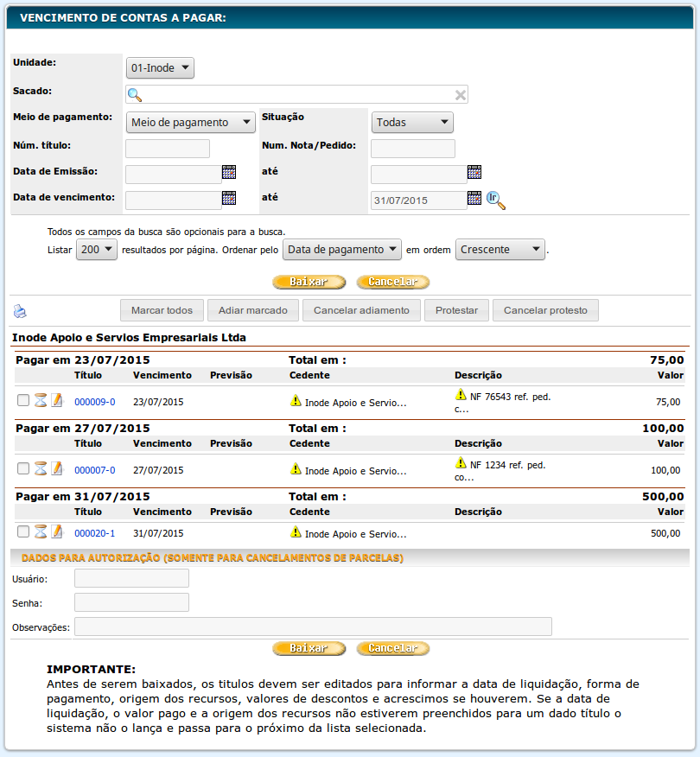Expand the Meio de pagamento dropdown
Viewport: 700px width, 757px height.
(191, 123)
